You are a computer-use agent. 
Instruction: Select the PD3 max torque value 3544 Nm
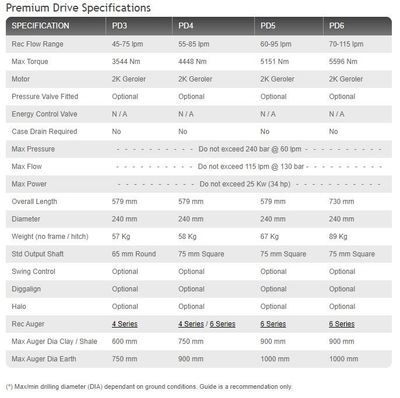click(x=126, y=62)
